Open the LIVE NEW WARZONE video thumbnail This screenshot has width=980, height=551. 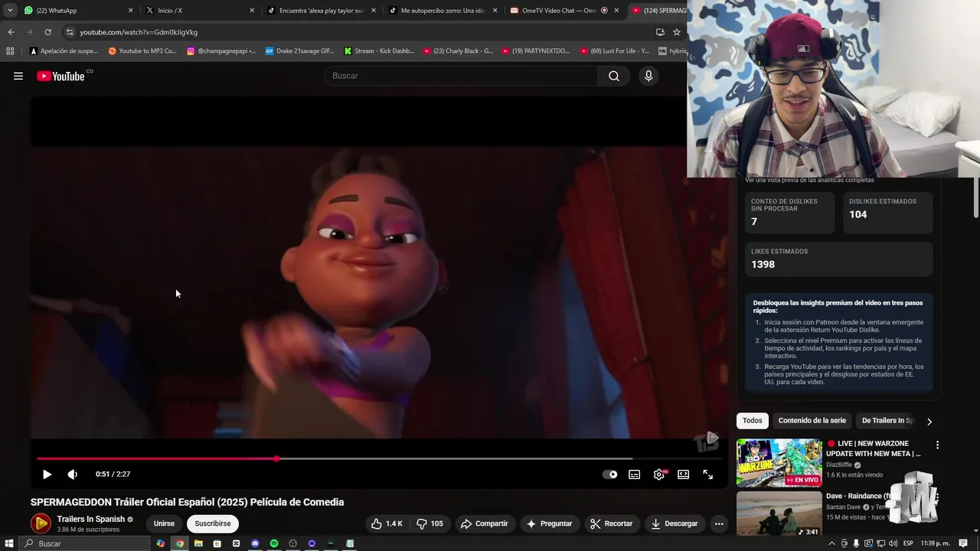779,462
